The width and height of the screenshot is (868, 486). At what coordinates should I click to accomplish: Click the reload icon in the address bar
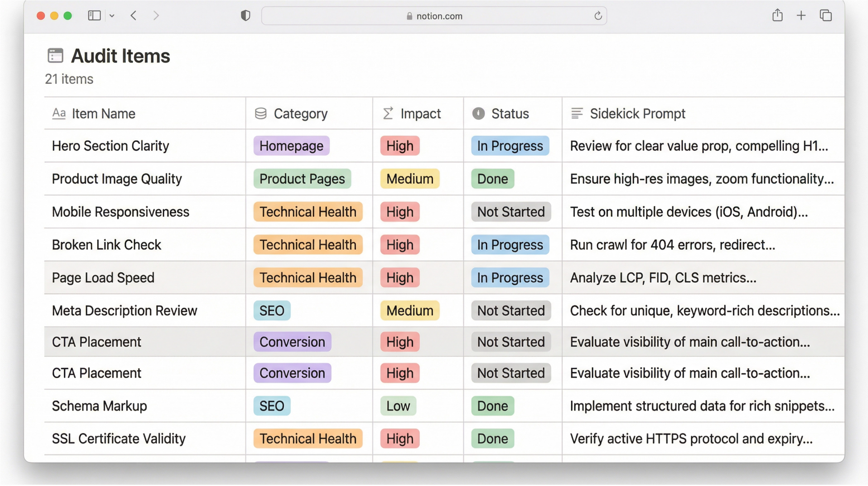pyautogui.click(x=598, y=16)
